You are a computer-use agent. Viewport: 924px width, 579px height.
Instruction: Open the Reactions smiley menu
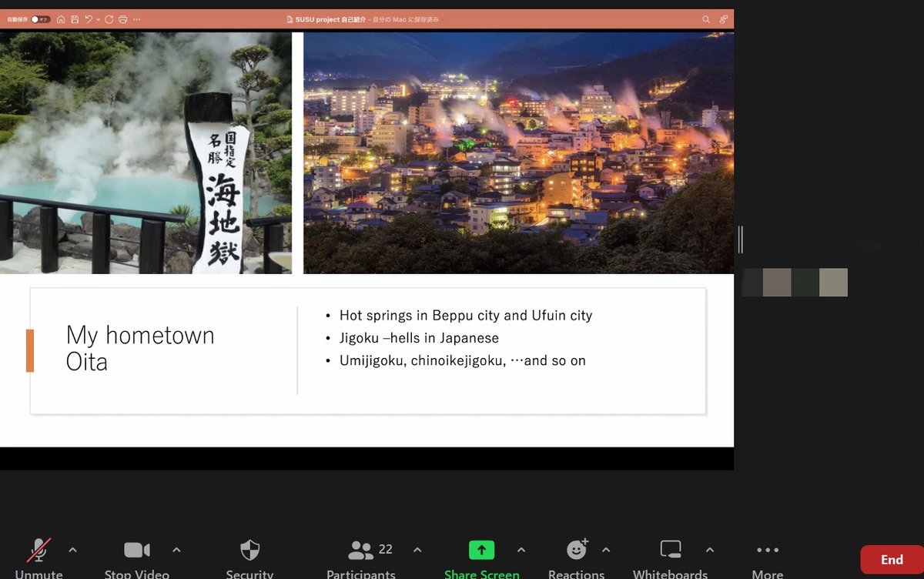[x=577, y=549]
